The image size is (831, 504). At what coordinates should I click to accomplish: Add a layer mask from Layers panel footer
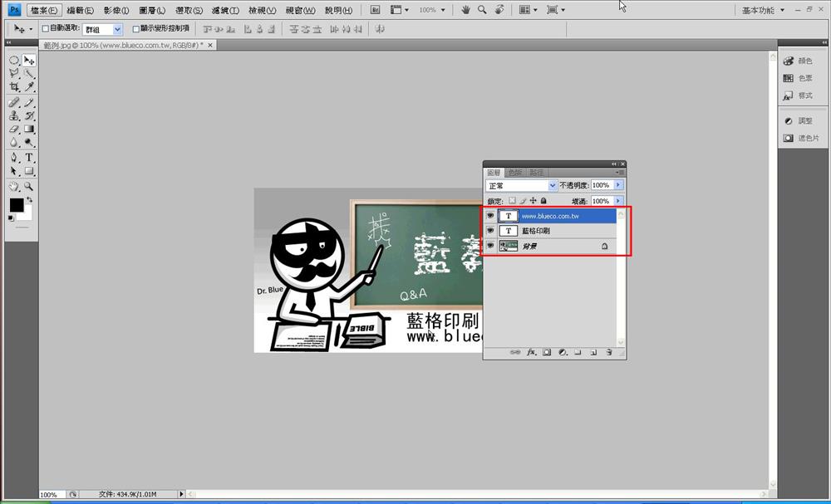click(547, 352)
